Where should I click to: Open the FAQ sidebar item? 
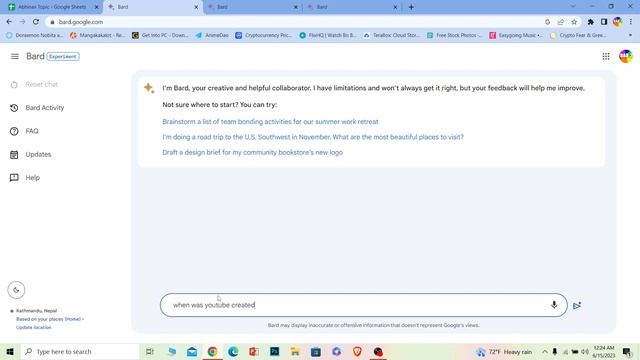tap(24, 131)
